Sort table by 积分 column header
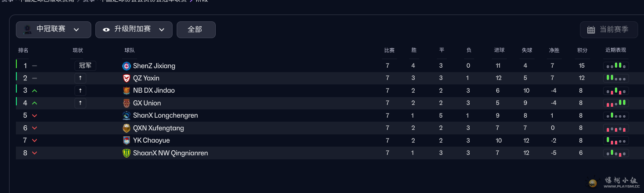644x193 pixels. pos(582,50)
